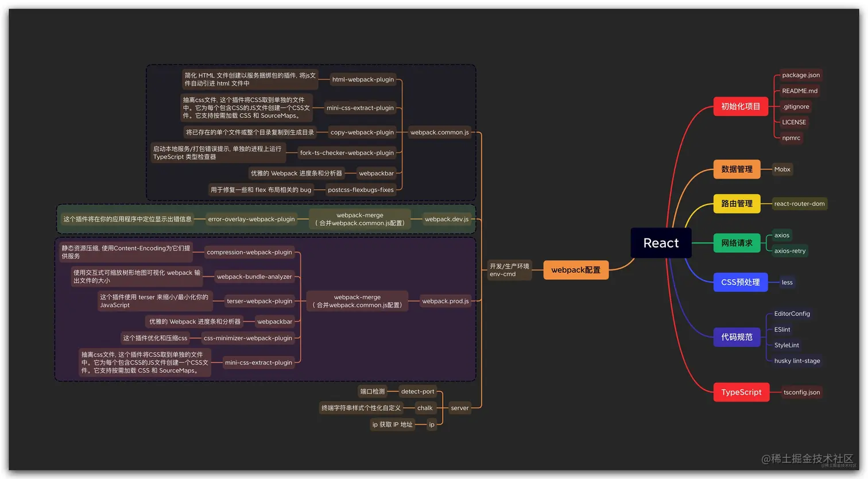Select the error-overlay-webpack-plugin node
The image size is (868, 479).
[x=251, y=219]
